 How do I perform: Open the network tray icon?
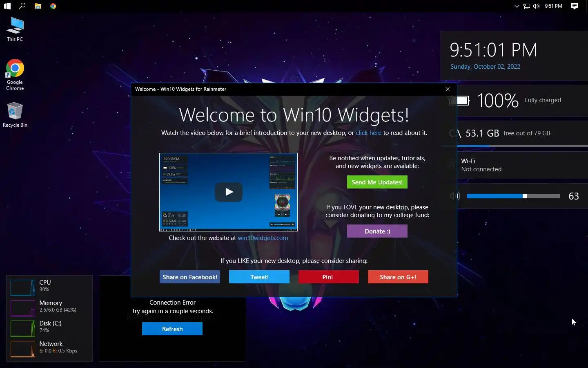click(x=527, y=6)
